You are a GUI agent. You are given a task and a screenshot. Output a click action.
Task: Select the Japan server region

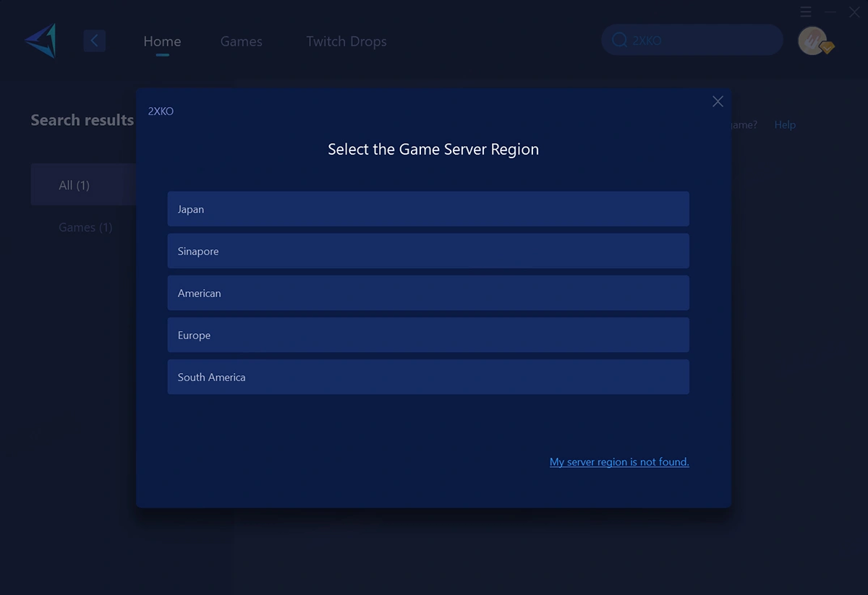point(428,209)
